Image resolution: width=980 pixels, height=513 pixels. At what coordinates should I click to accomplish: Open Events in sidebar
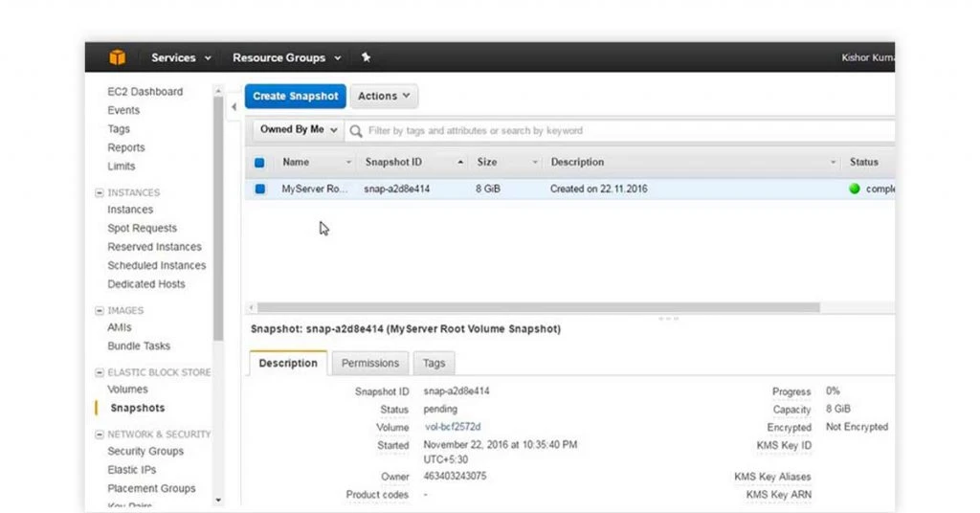(x=123, y=110)
